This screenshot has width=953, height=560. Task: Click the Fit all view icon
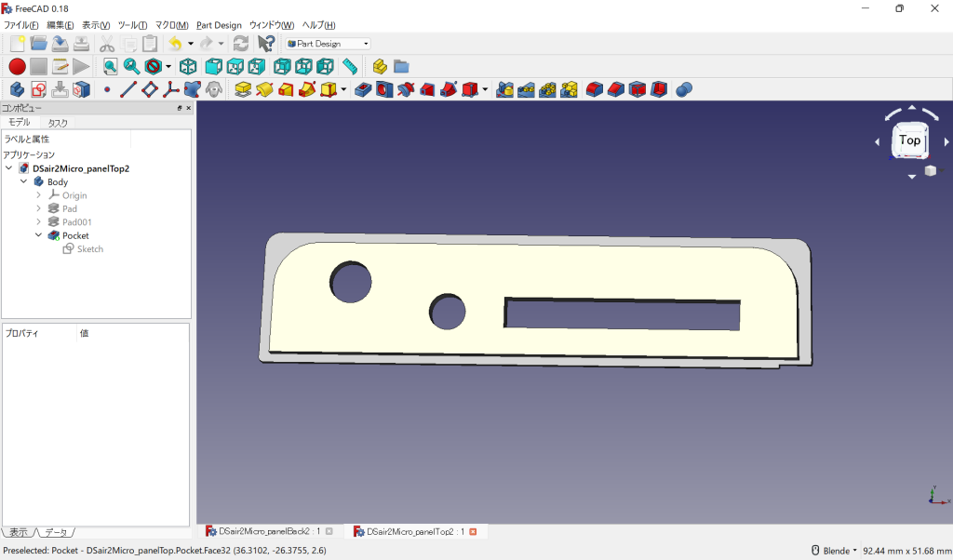[x=110, y=66]
